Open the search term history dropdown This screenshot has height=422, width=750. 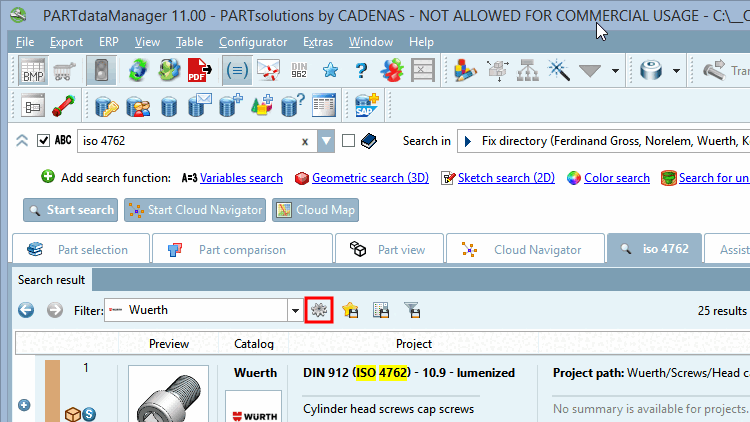click(326, 141)
